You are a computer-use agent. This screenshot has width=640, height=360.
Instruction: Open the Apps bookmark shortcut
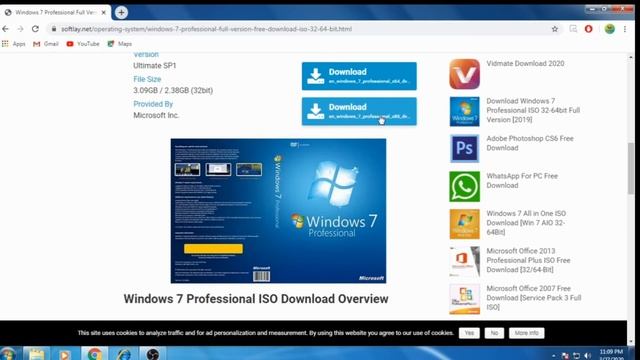click(x=13, y=44)
